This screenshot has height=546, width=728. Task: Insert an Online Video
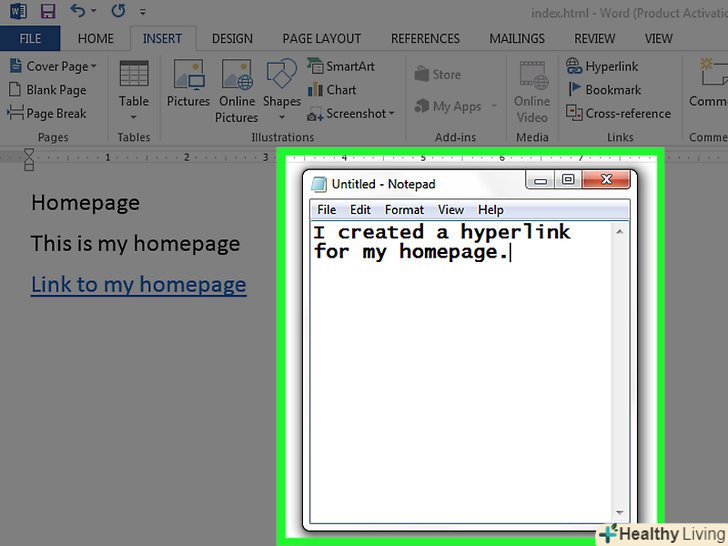coord(532,92)
